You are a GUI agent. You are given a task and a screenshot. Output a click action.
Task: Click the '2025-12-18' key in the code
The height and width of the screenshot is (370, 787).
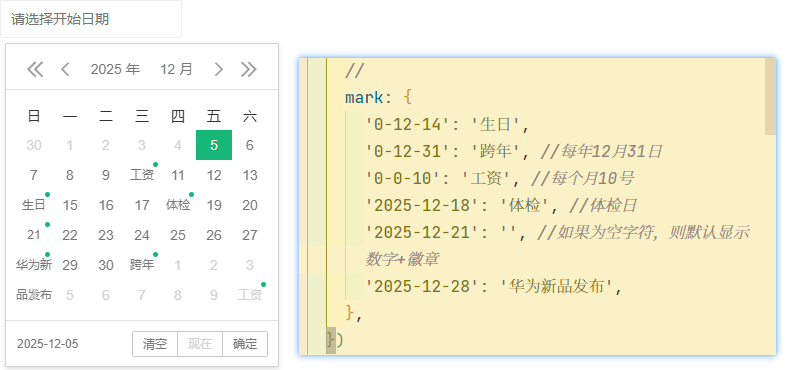(x=422, y=205)
